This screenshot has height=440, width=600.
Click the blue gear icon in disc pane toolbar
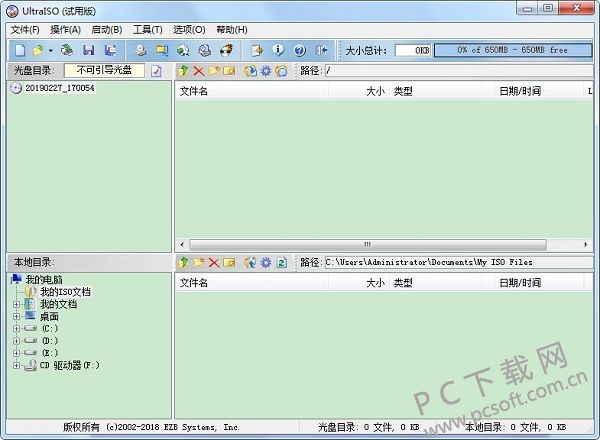(x=266, y=71)
